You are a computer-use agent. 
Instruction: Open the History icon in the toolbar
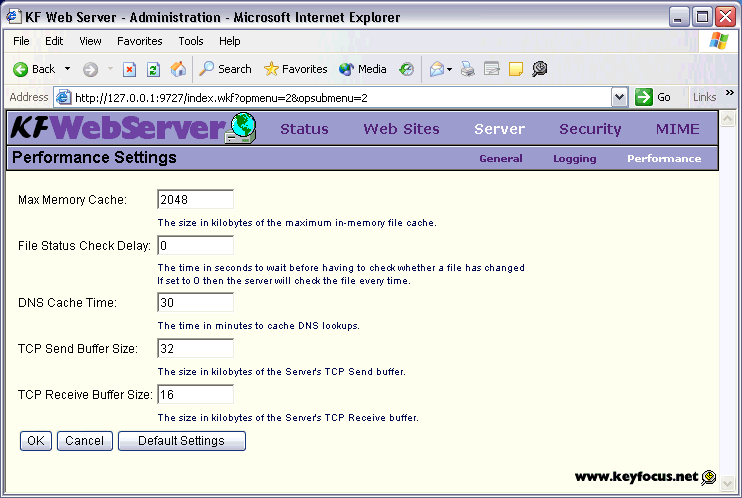coord(406,70)
